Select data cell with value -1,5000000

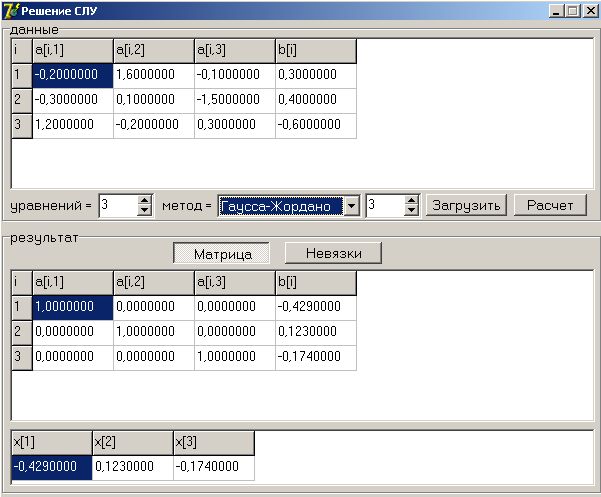[x=234, y=100]
